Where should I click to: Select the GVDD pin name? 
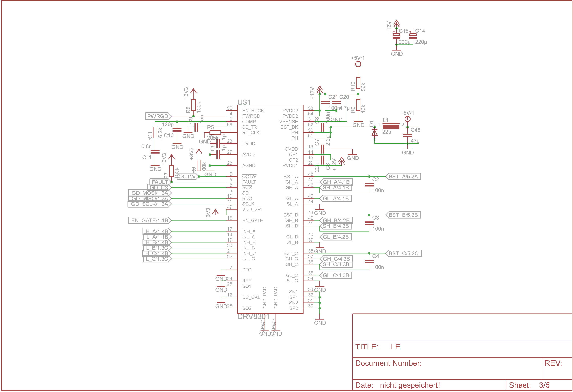(x=291, y=149)
